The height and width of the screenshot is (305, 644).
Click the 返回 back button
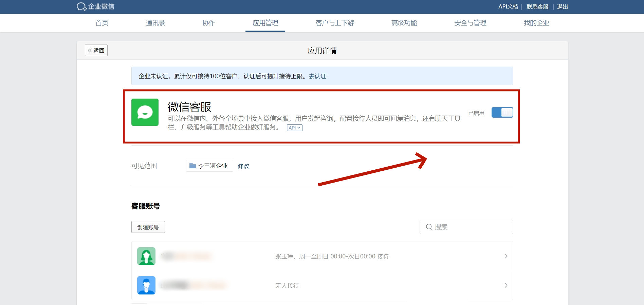pos(96,50)
